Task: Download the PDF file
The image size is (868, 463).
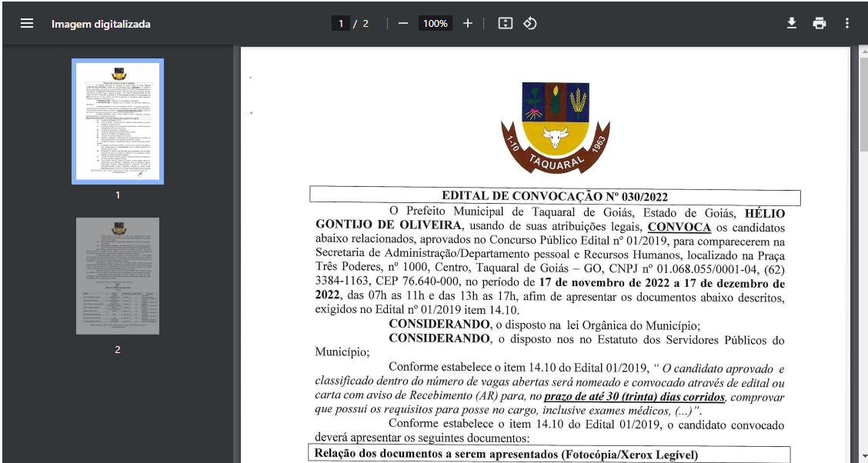Action: (x=792, y=23)
